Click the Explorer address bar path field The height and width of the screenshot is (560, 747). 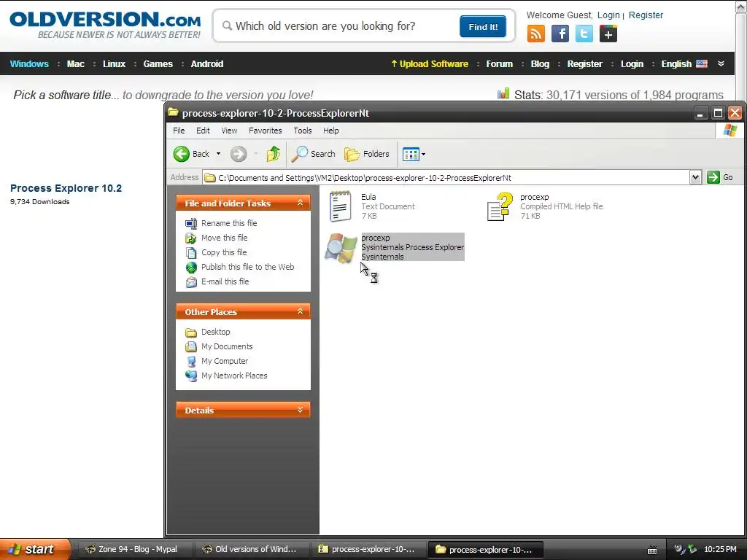point(446,178)
